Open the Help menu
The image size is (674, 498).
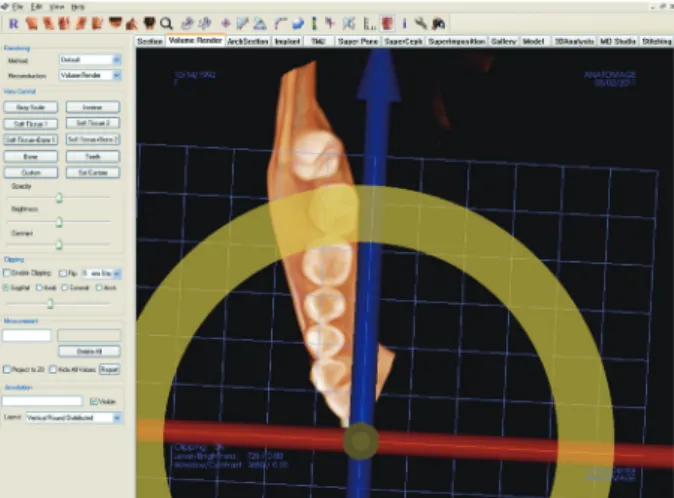78,7
